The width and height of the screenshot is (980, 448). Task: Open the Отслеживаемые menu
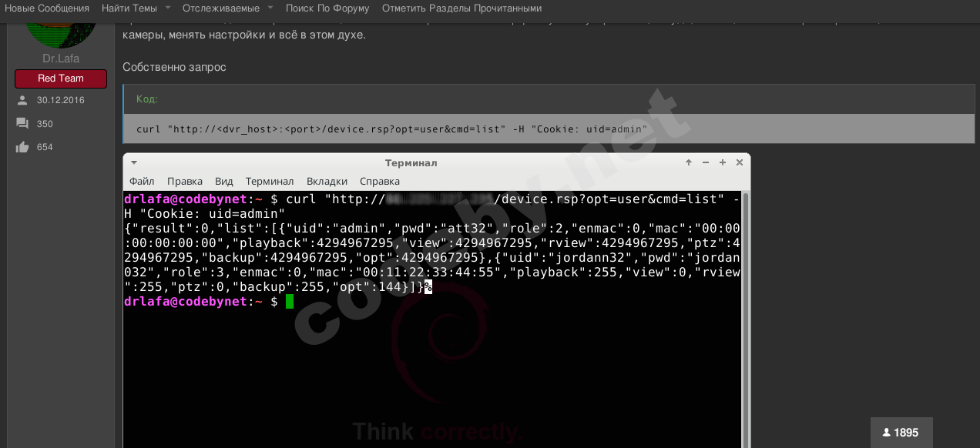click(x=221, y=8)
